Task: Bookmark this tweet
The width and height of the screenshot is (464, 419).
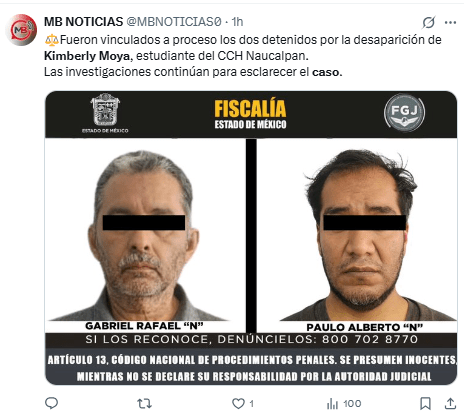Action: (425, 404)
